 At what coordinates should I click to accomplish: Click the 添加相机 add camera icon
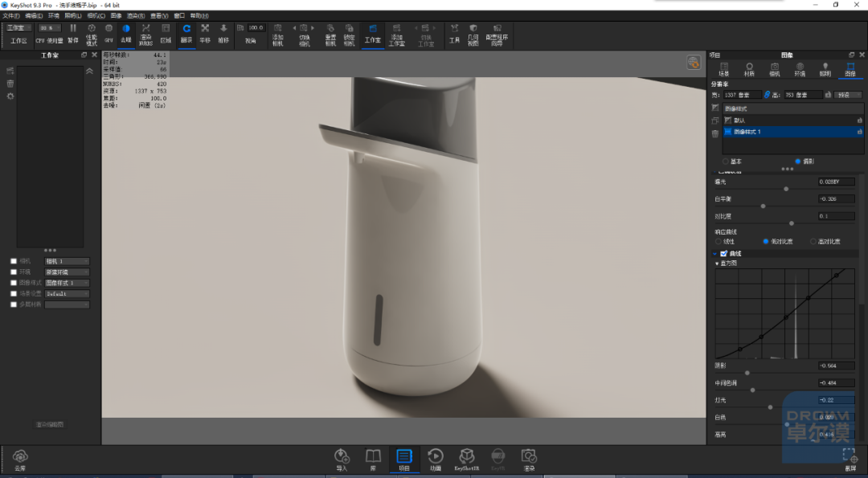(277, 35)
